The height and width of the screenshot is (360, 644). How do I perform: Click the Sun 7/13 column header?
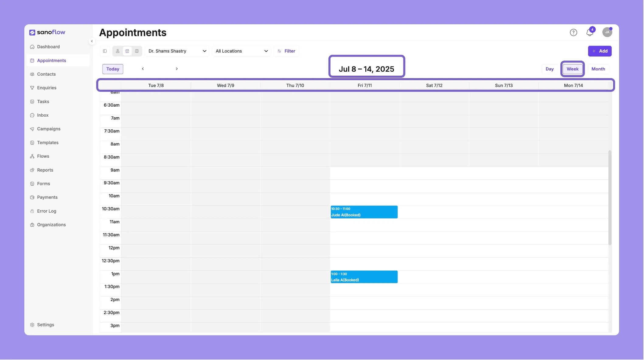point(504,85)
